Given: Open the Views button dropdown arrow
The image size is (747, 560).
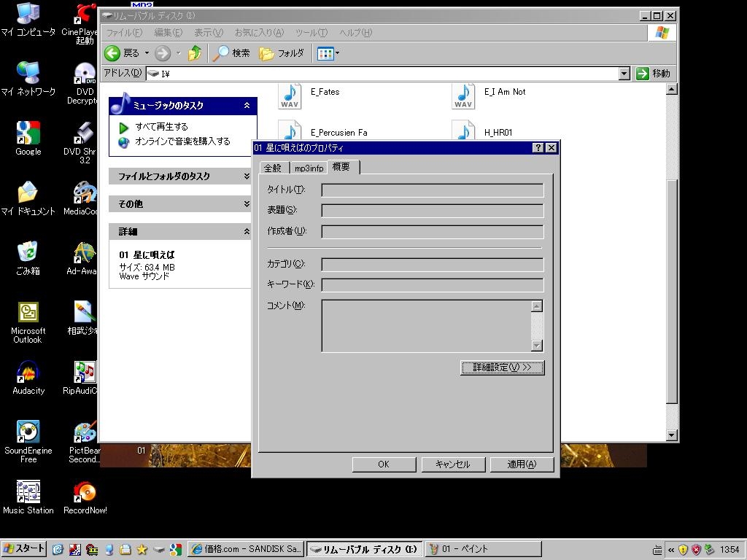Looking at the screenshot, I should click(337, 53).
